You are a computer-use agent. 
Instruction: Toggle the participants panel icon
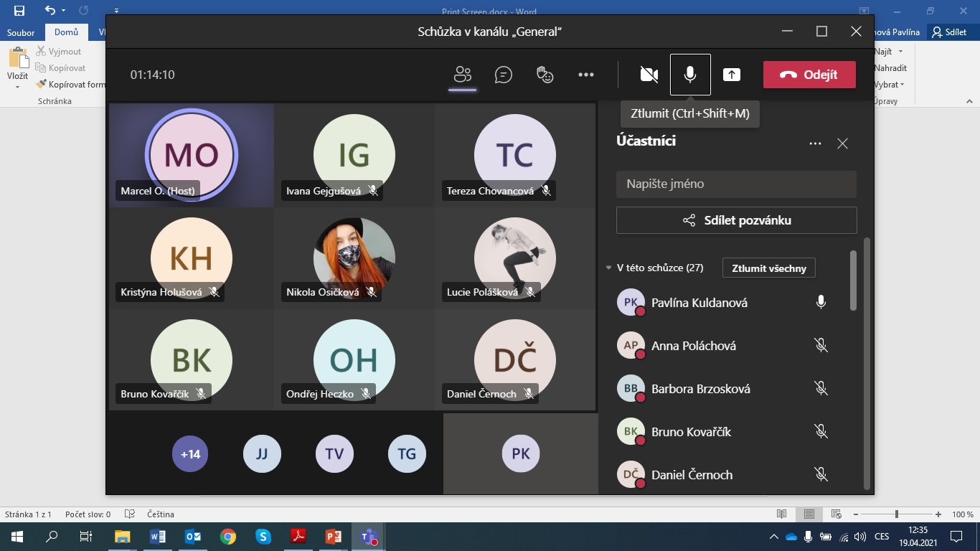pos(463,75)
